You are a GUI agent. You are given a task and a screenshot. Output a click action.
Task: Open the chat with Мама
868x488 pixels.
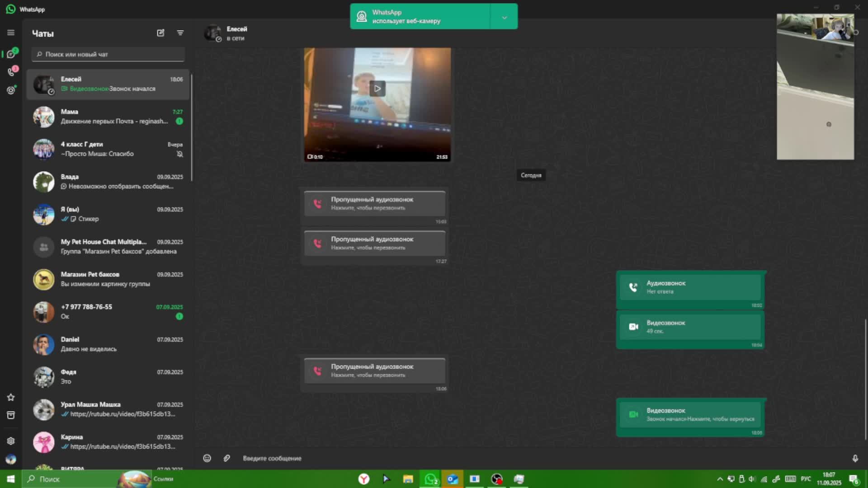pyautogui.click(x=108, y=117)
